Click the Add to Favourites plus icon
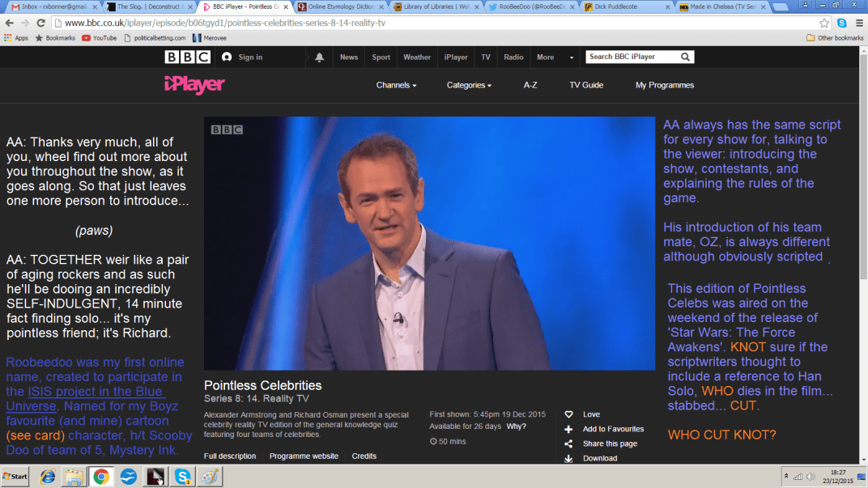868x488 pixels. (x=568, y=429)
